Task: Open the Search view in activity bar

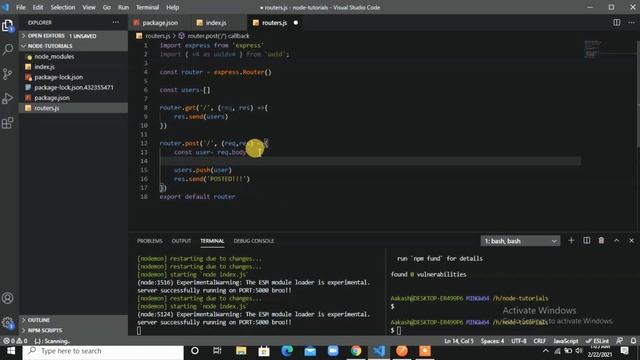Action: (8, 50)
